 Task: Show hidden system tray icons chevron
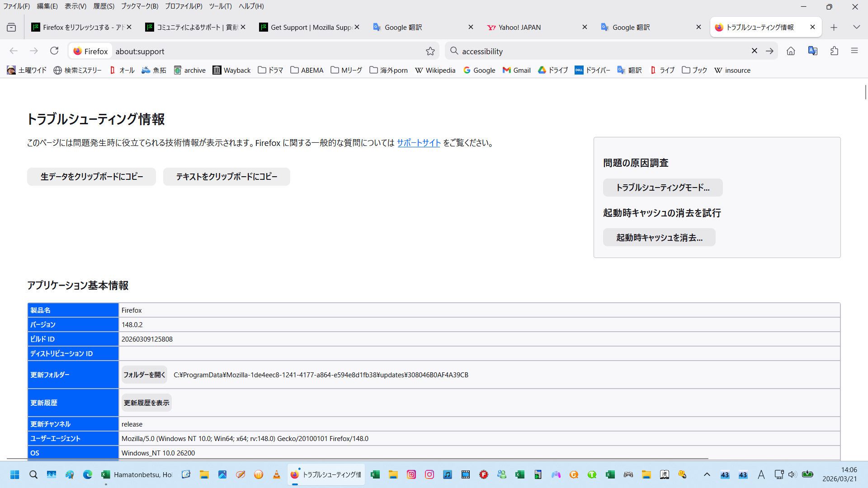click(x=707, y=474)
